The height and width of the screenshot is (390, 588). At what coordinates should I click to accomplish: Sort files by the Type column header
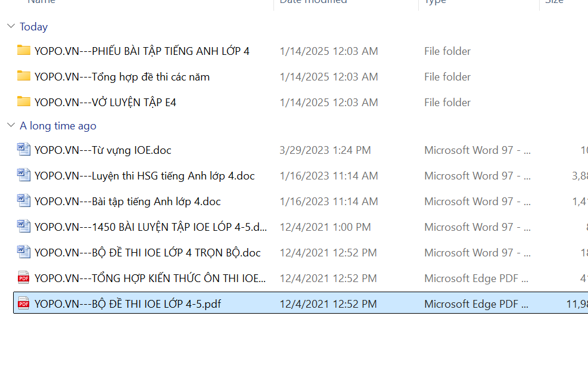point(435,2)
